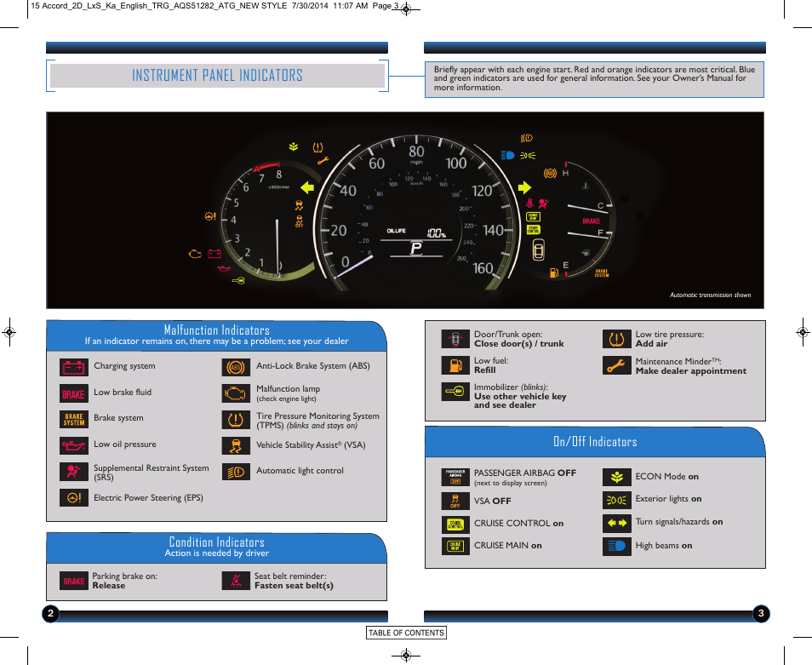Click the Brake system legend icon
The width and height of the screenshot is (812, 665).
click(x=73, y=419)
